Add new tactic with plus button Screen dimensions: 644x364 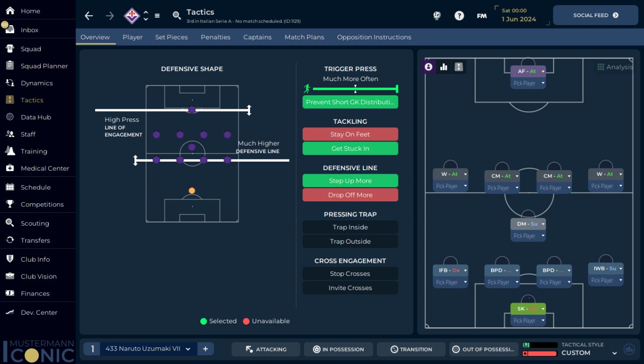pyautogui.click(x=206, y=349)
